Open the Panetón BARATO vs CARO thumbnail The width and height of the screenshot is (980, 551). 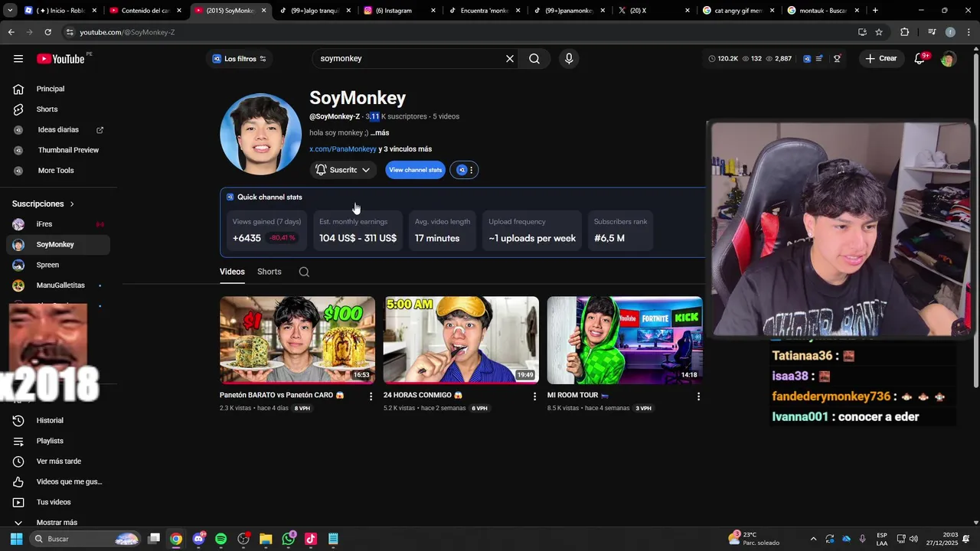click(x=297, y=340)
